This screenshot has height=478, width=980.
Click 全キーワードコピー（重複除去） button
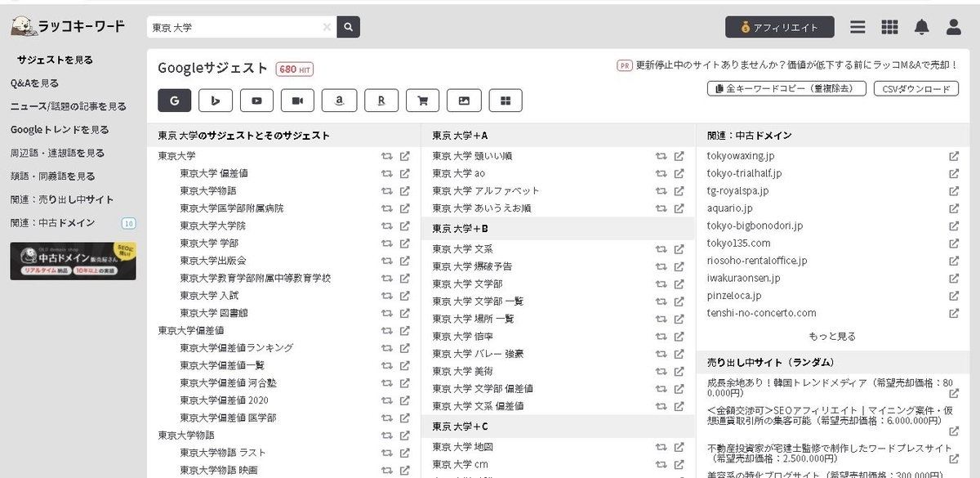[x=786, y=88]
